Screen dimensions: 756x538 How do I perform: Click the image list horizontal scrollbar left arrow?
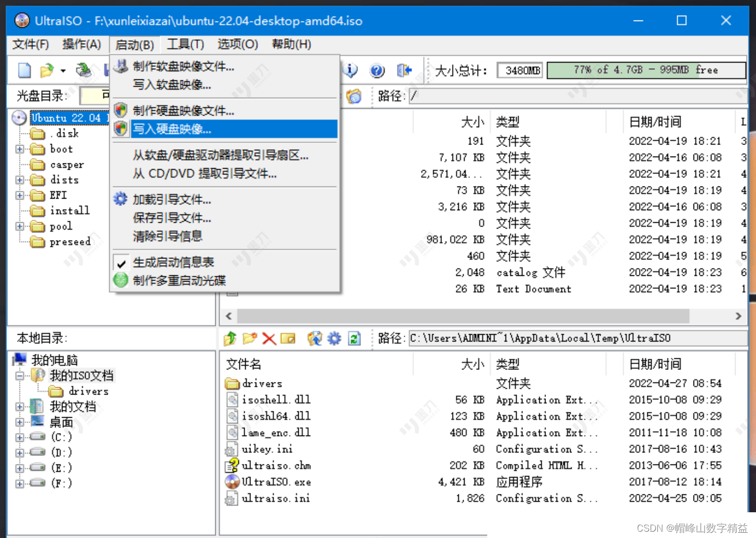pyautogui.click(x=228, y=316)
